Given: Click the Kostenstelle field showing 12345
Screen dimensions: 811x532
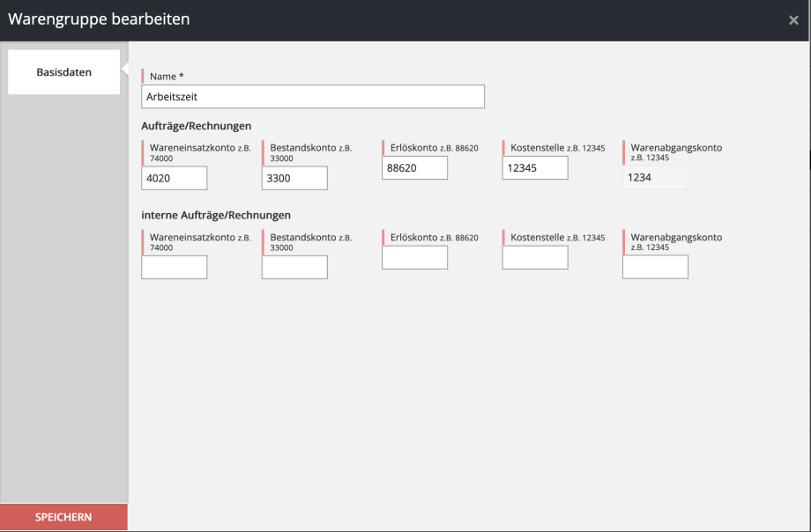Looking at the screenshot, I should (535, 168).
